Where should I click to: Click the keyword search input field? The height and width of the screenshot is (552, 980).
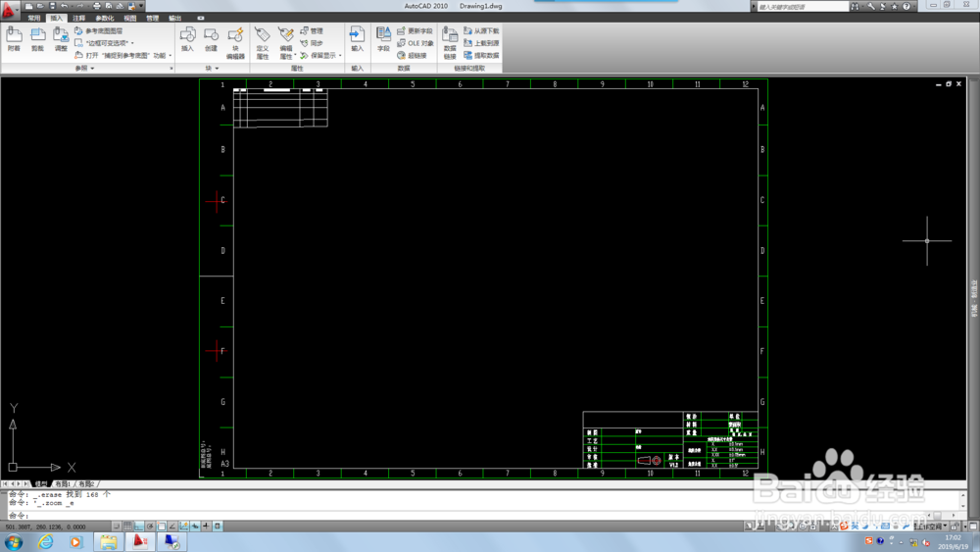[x=804, y=6]
